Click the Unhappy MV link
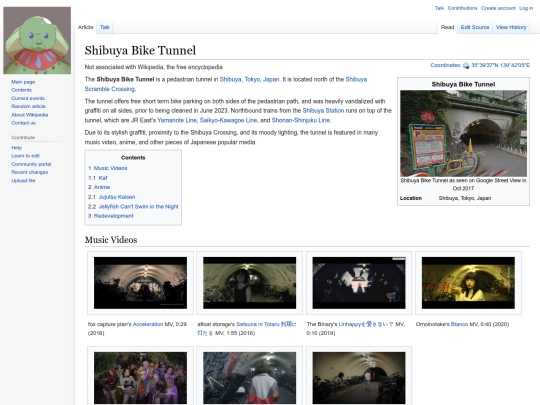The height and width of the screenshot is (405, 540). point(366,324)
